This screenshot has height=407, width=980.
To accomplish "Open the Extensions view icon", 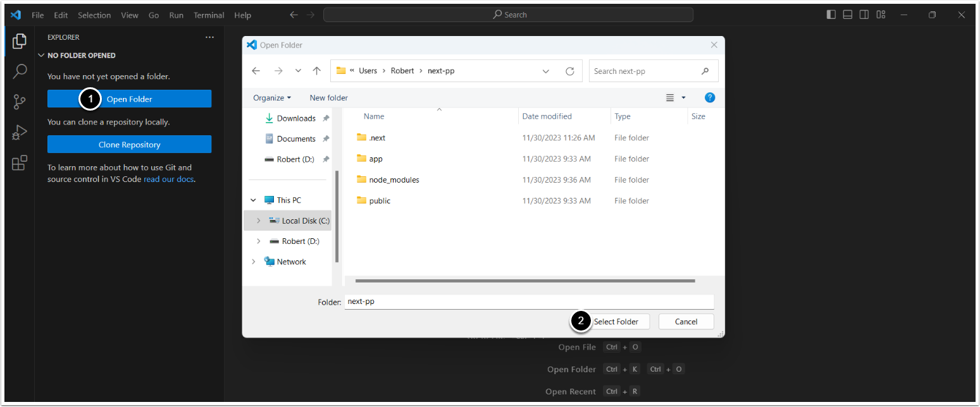I will coord(20,163).
